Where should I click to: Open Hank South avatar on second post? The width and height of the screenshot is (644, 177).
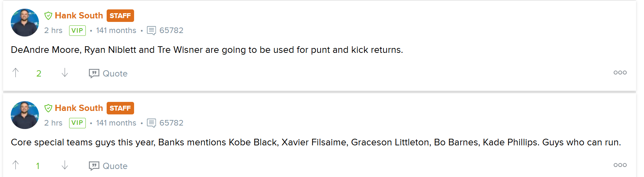click(x=25, y=115)
